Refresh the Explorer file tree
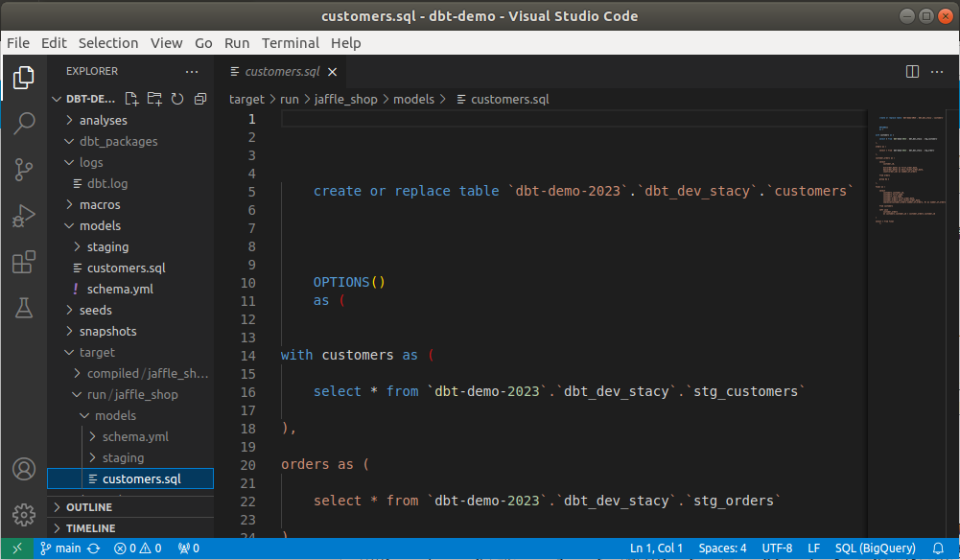Image resolution: width=960 pixels, height=560 pixels. [177, 99]
